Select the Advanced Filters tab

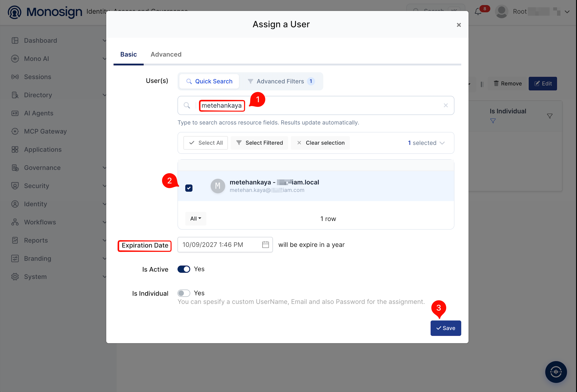281,81
